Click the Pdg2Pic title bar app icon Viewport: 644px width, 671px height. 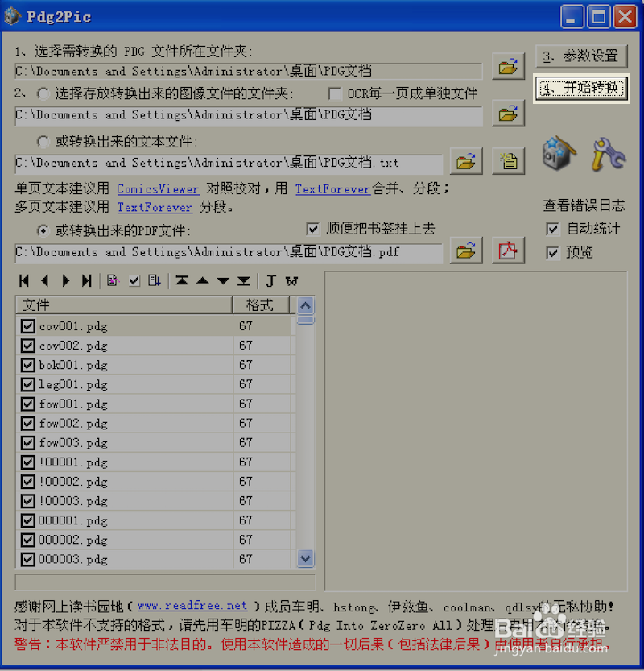tap(12, 17)
